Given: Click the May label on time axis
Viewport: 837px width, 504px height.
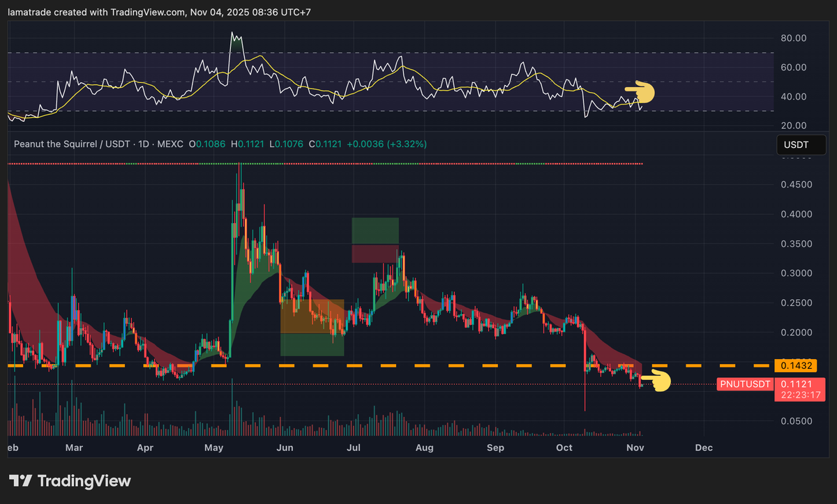Looking at the screenshot, I should coord(215,448).
